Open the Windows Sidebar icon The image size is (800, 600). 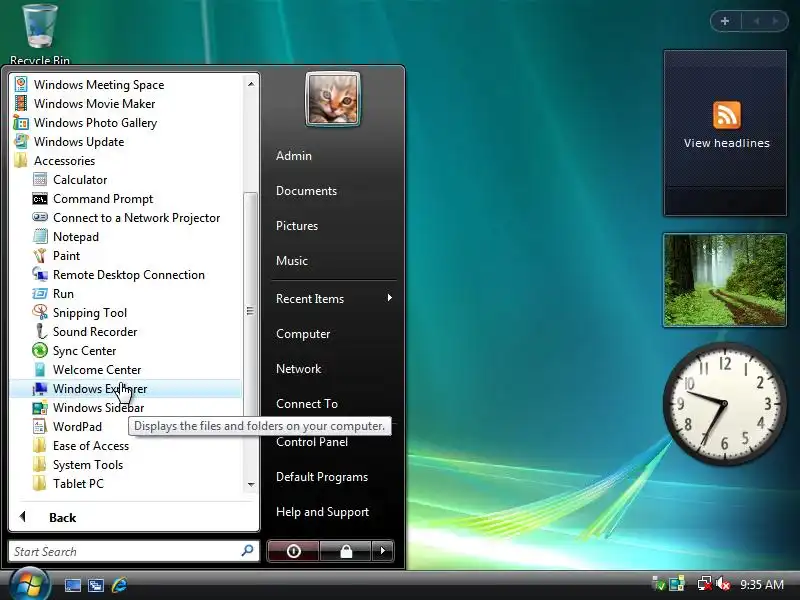click(x=40, y=407)
